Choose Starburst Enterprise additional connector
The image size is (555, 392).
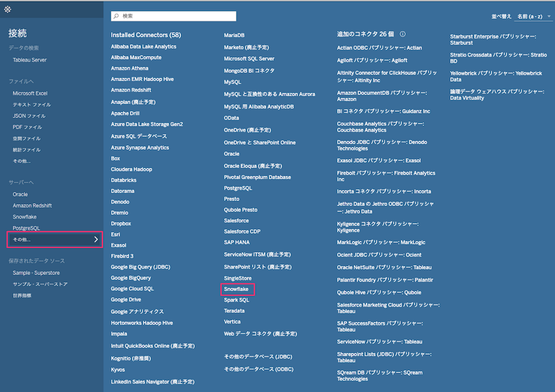[x=493, y=40]
